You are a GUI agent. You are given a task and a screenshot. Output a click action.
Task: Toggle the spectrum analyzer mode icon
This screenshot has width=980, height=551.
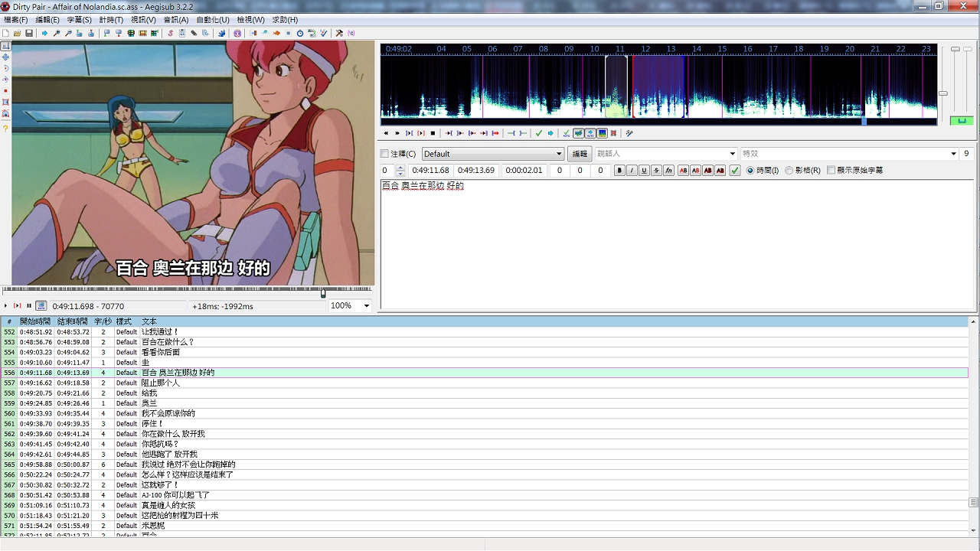pos(602,133)
